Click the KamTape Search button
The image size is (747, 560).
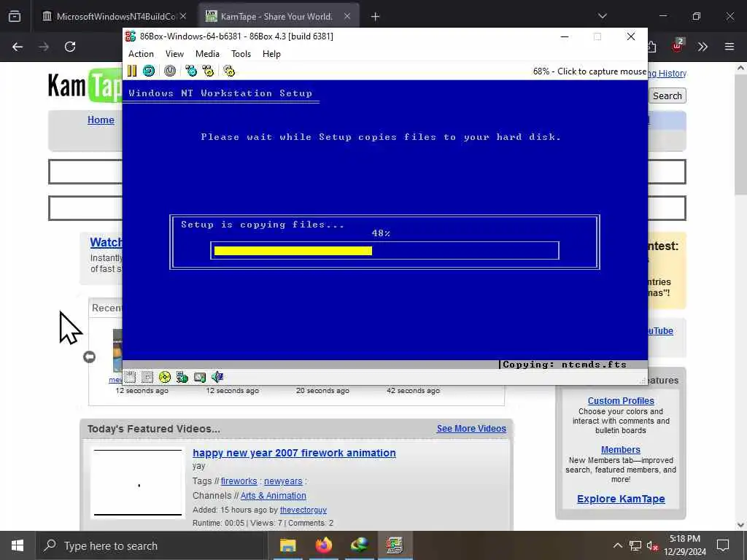667,96
